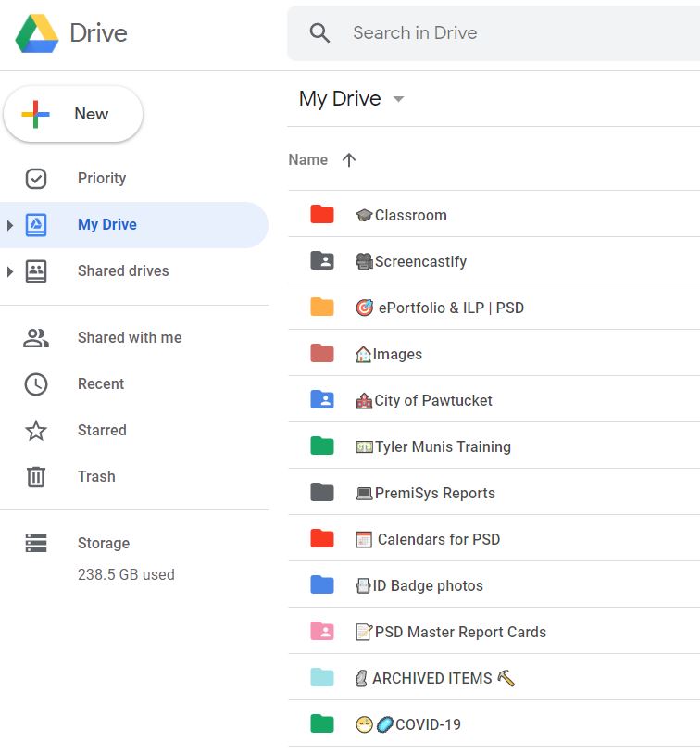The image size is (700, 754).
Task: Click the green COVID-19 folder icon
Action: pos(322,723)
